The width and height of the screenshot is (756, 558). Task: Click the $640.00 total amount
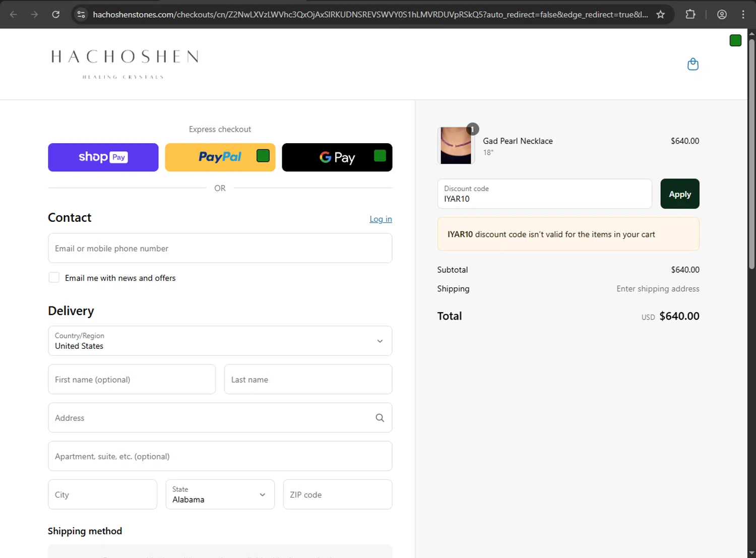pos(679,316)
